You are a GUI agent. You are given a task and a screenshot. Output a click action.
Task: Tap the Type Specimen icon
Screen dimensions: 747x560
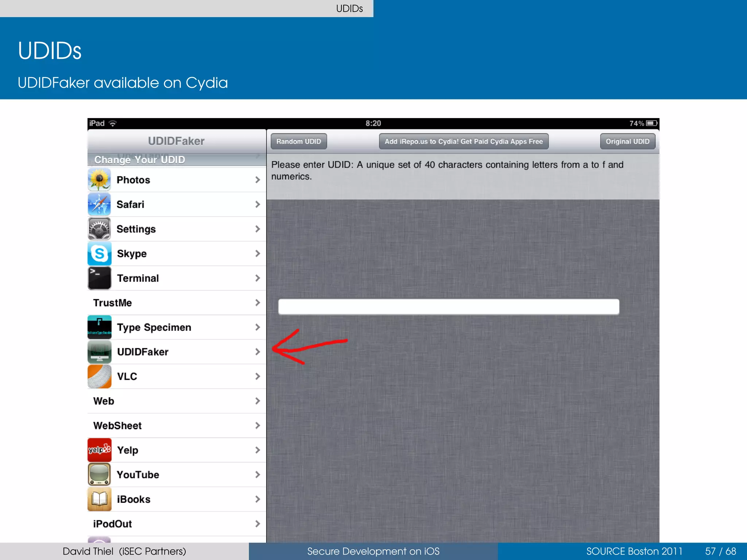(99, 327)
